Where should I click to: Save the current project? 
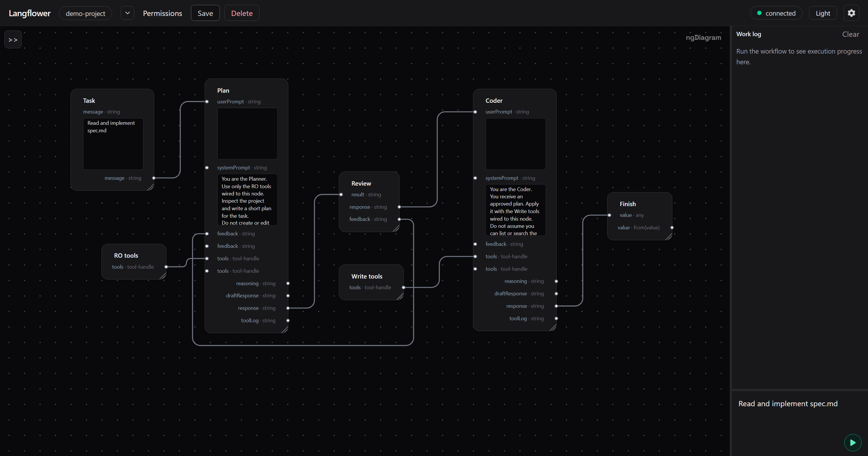pyautogui.click(x=205, y=13)
